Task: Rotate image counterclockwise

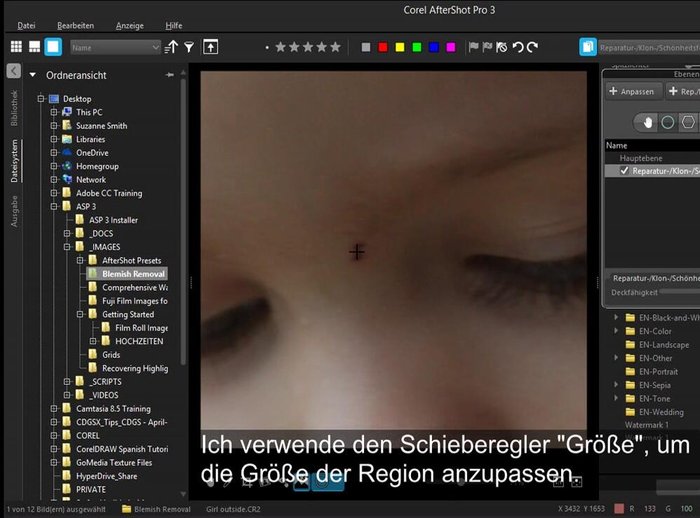Action: [x=518, y=47]
